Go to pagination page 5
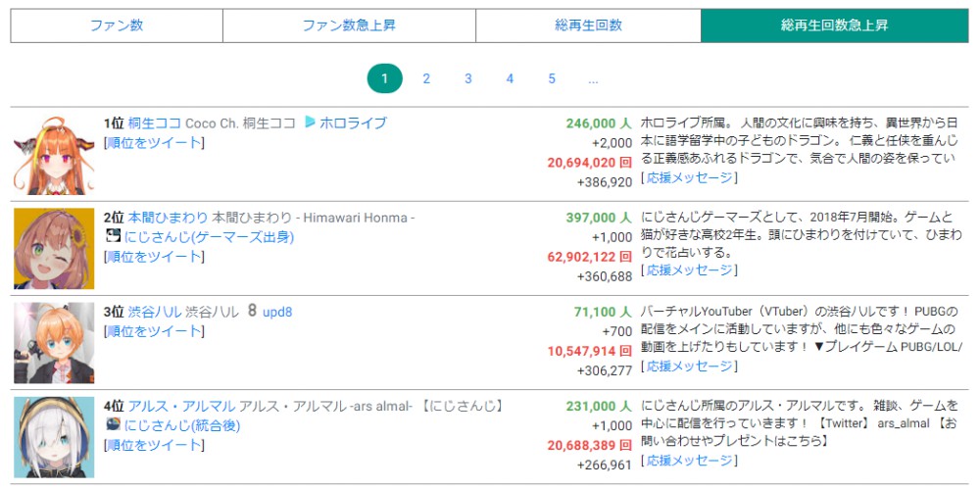This screenshot has height=490, width=980. click(552, 78)
